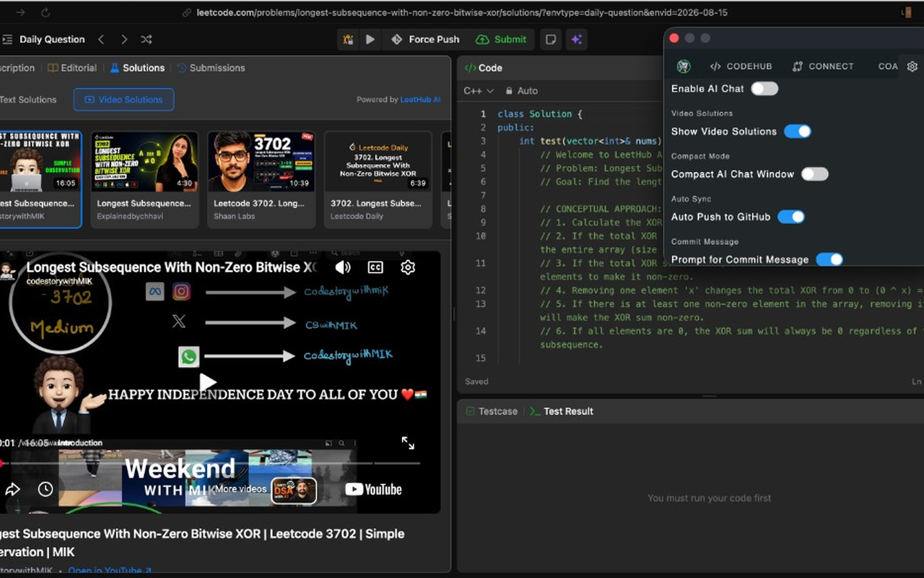The image size is (924, 578).
Task: Switch to the Editorial tab
Action: tap(72, 68)
